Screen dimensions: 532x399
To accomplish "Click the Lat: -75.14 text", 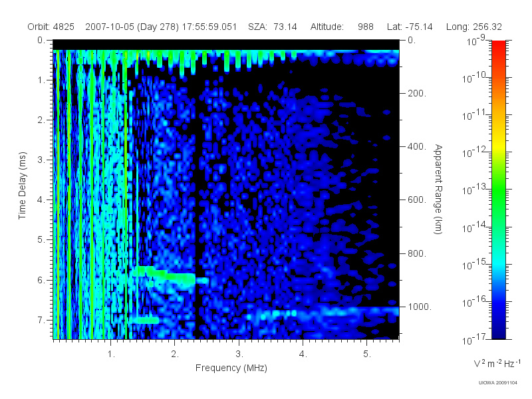I will [x=410, y=27].
